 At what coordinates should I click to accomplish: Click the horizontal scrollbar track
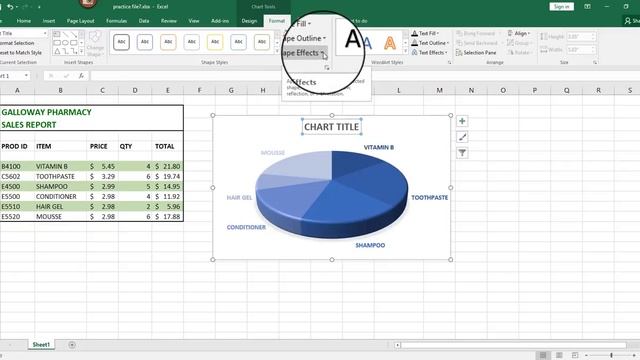tap(514, 345)
